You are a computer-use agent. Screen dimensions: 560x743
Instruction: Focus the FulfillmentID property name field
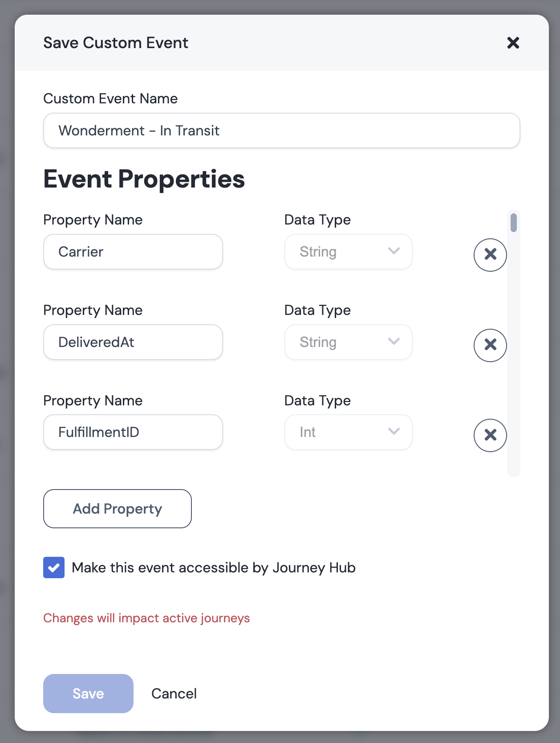point(133,432)
